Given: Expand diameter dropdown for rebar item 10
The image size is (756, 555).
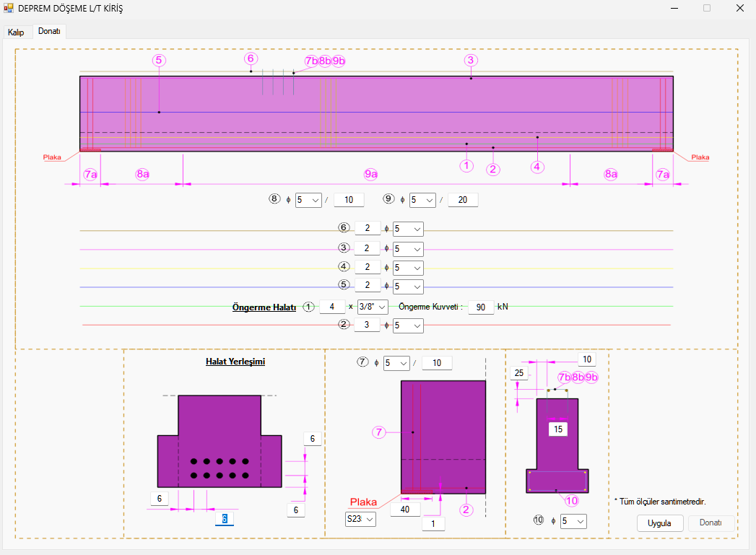Looking at the screenshot, I should (x=573, y=520).
